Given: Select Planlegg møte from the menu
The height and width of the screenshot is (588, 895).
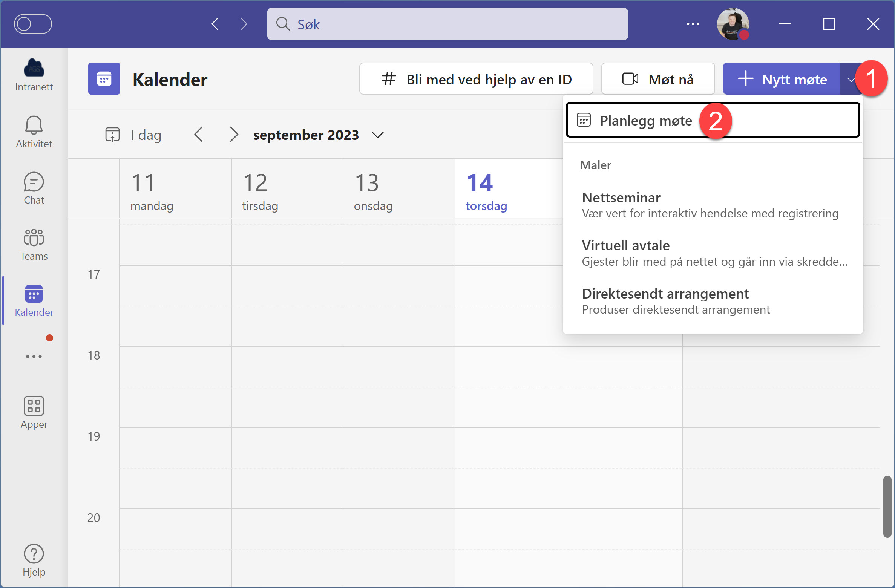Looking at the screenshot, I should [x=646, y=120].
